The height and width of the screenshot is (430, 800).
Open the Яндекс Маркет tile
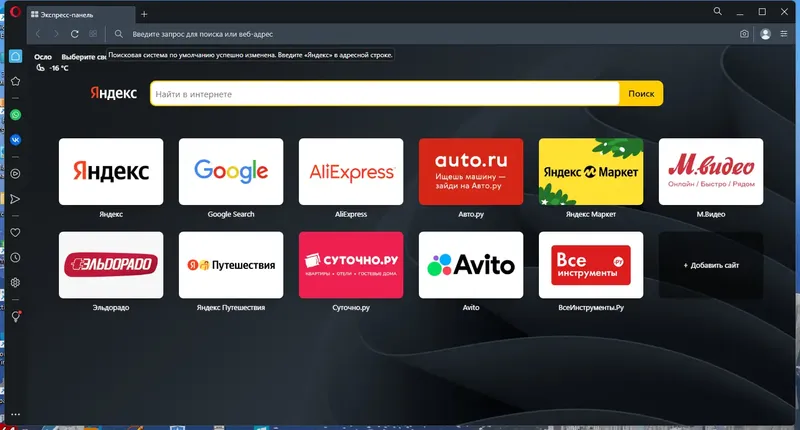click(x=591, y=171)
